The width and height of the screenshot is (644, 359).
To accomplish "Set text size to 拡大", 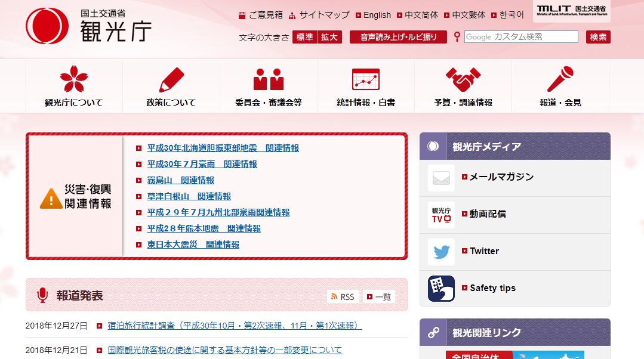I will point(329,37).
